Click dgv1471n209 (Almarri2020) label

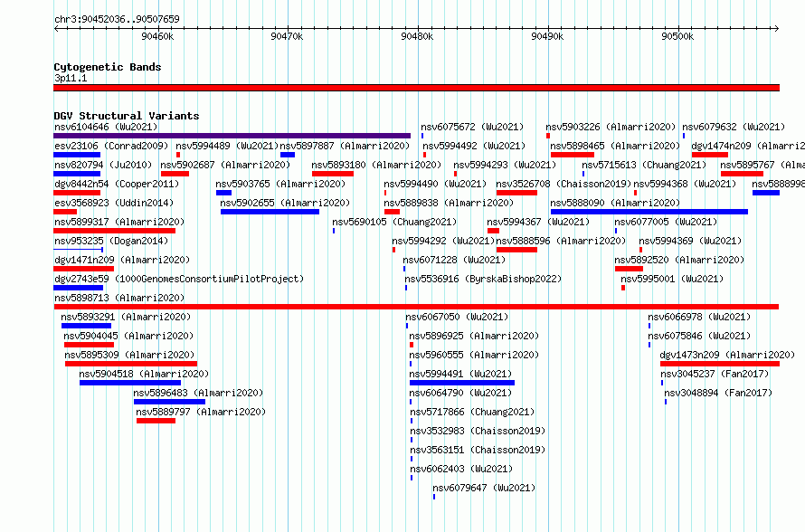pos(122,260)
